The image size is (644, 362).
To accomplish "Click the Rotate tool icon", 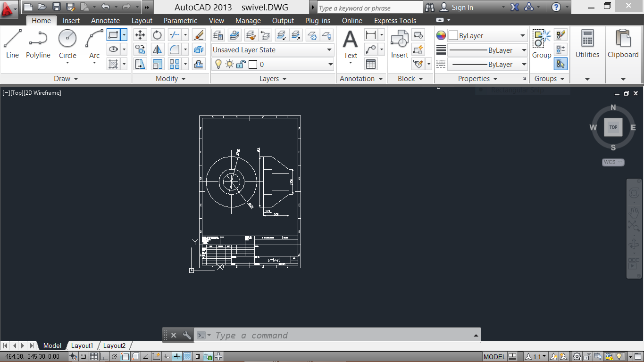I will point(157,35).
